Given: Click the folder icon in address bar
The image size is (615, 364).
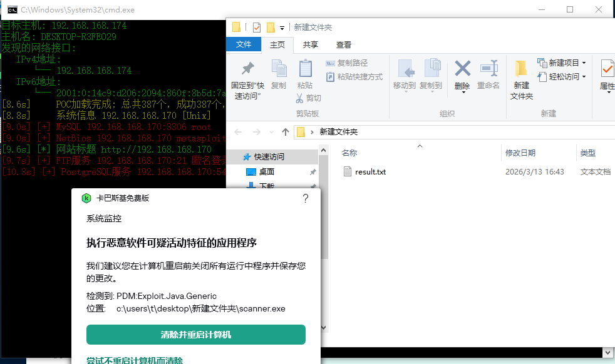Looking at the screenshot, I should pos(301,132).
